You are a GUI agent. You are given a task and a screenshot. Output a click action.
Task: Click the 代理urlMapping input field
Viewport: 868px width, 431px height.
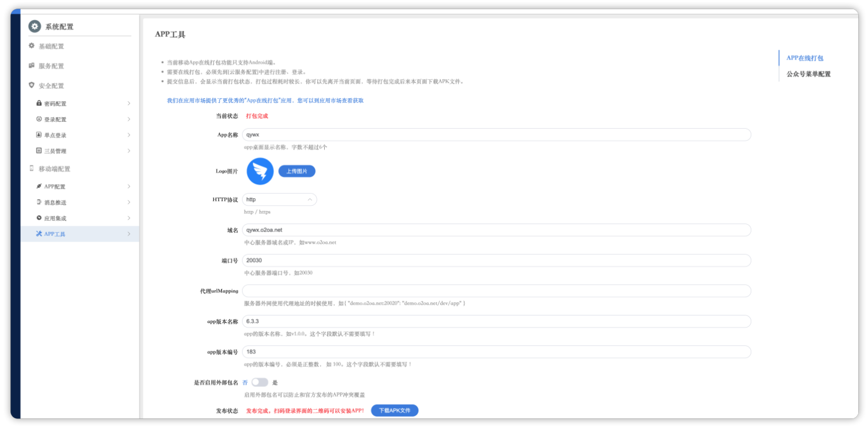(x=496, y=291)
